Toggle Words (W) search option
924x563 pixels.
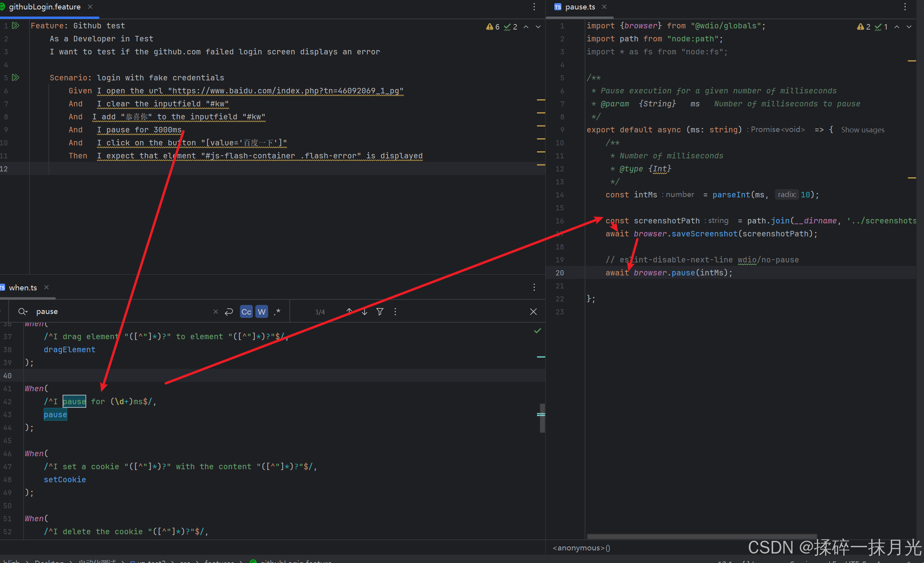click(261, 312)
